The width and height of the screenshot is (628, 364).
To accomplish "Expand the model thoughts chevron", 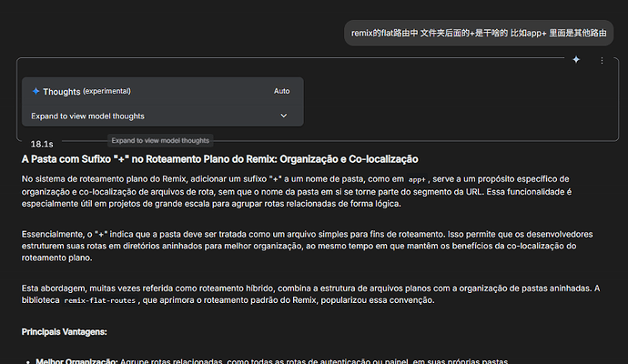I will click(x=284, y=116).
